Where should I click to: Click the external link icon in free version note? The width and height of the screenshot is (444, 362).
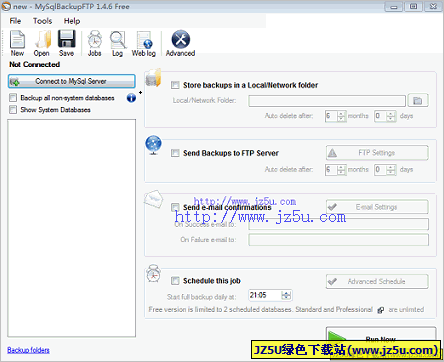(380, 310)
